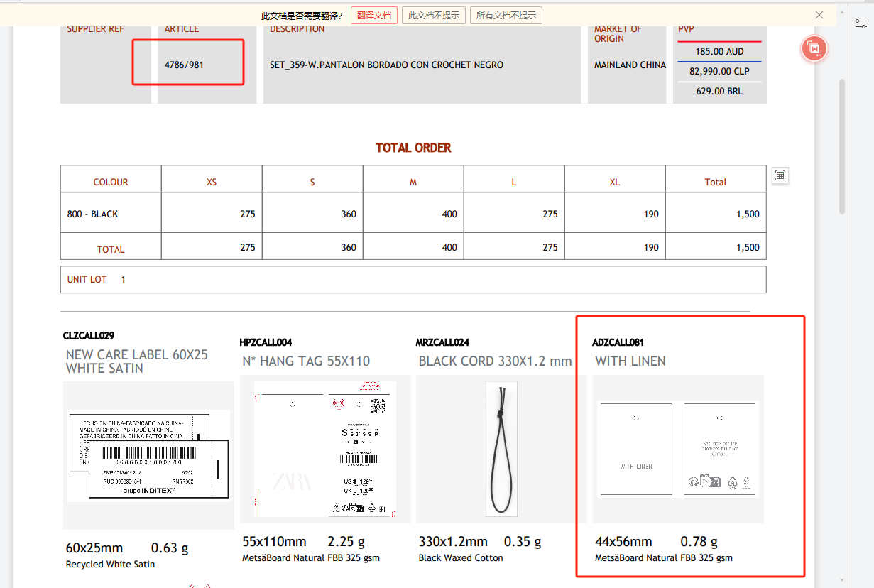874x588 pixels.
Task: Click the care label barcode image
Action: tap(148, 455)
